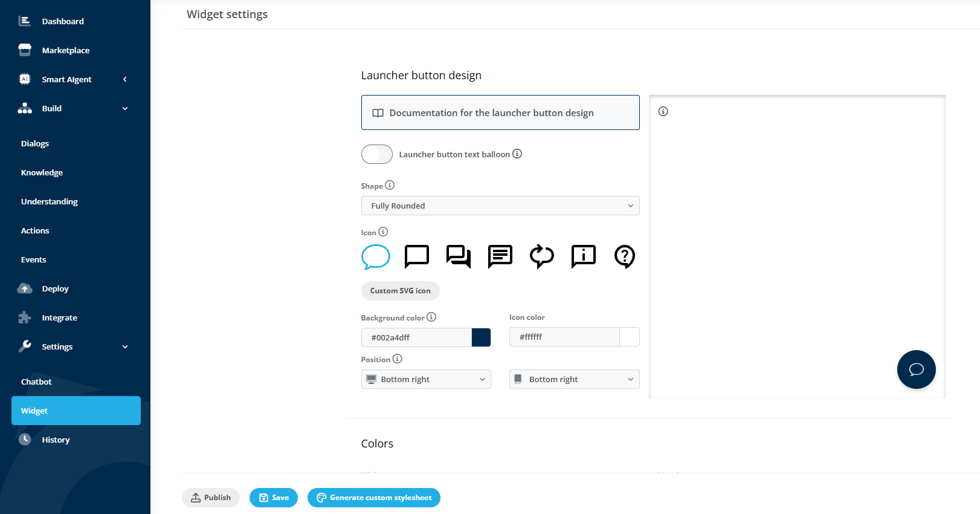
Task: Click the launcher chat button in preview
Action: (x=916, y=369)
